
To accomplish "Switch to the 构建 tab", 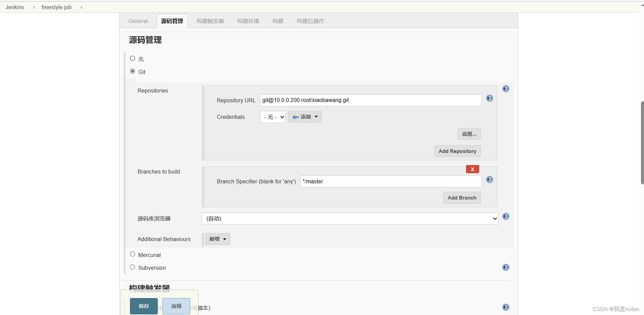I will pos(278,21).
